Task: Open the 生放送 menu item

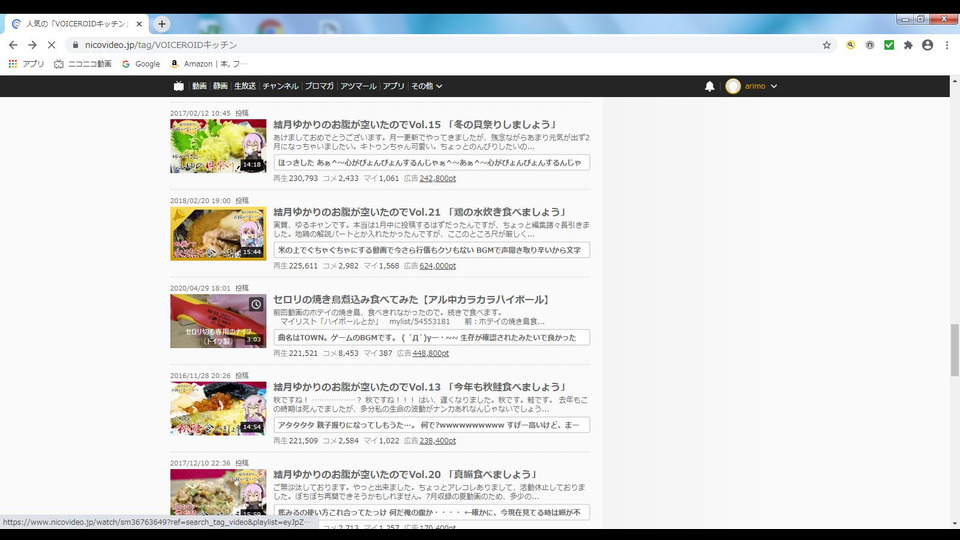Action: (x=245, y=86)
